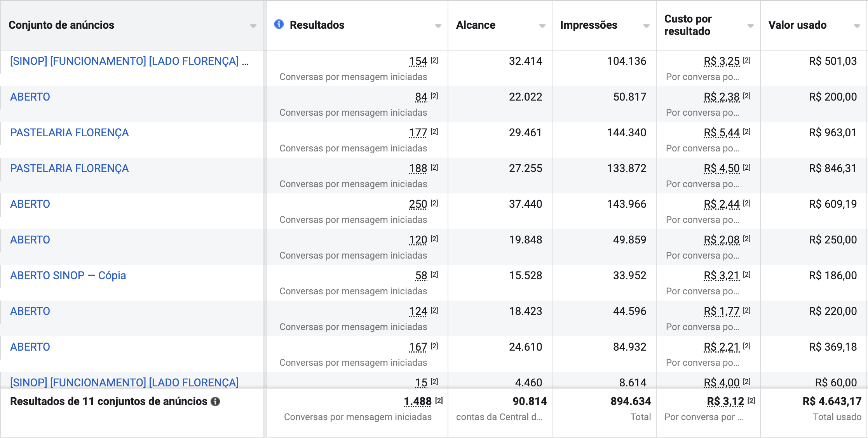The height and width of the screenshot is (438, 868).
Task: Click cost per result R$ 5,44
Action: pos(722,133)
